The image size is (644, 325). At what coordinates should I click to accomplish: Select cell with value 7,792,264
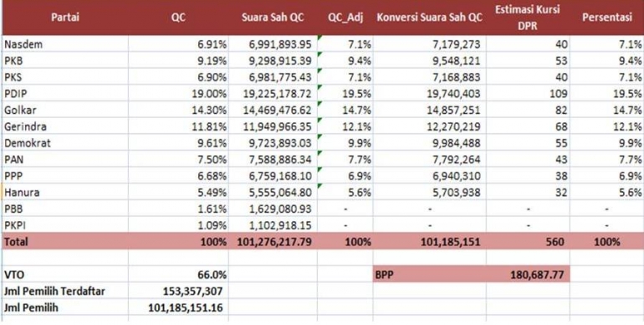[429, 159]
